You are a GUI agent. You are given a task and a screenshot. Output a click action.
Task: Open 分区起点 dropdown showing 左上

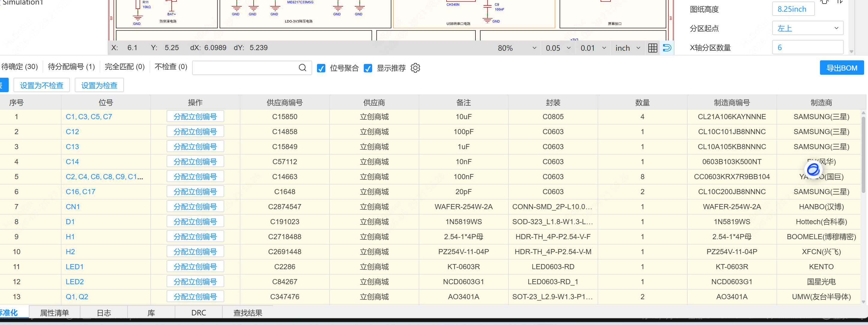tap(807, 28)
